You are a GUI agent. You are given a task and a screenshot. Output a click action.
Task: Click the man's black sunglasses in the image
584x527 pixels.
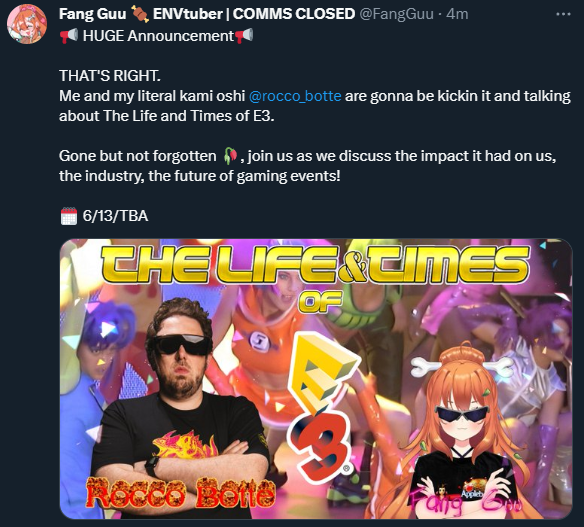[182, 345]
